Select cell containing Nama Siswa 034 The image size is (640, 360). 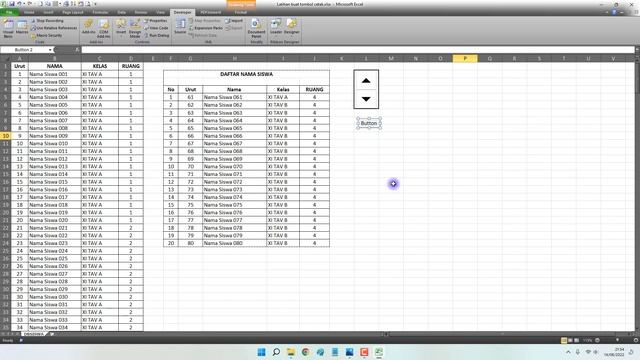pos(55,327)
